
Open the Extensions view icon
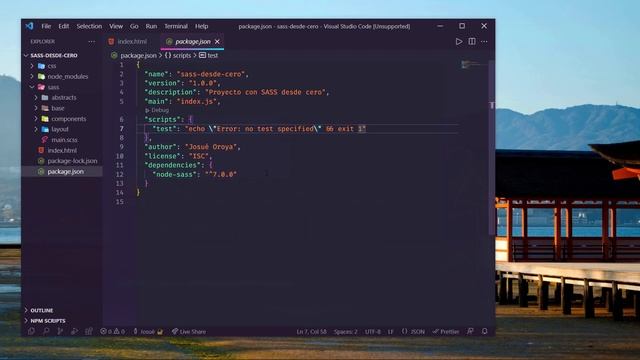coord(89,331)
